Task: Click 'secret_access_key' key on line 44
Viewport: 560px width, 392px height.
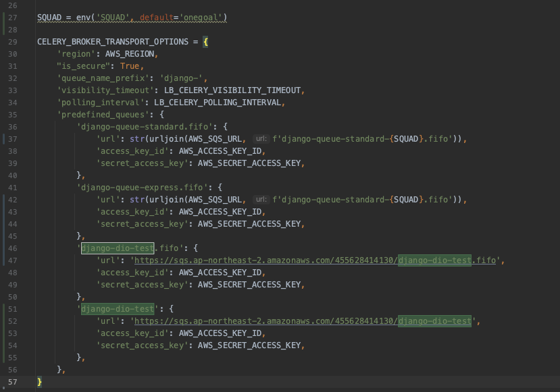Action: 142,223
